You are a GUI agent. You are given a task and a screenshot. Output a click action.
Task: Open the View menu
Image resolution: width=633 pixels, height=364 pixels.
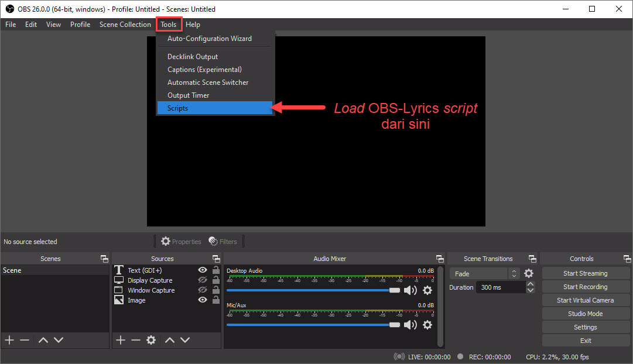pyautogui.click(x=53, y=24)
